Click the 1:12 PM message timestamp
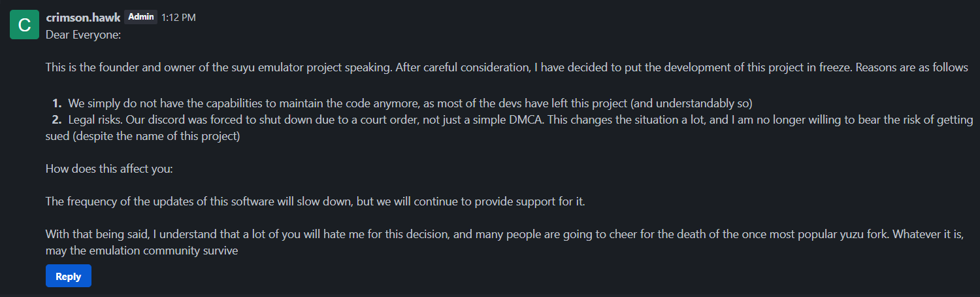The height and width of the screenshot is (297, 980). point(178,18)
